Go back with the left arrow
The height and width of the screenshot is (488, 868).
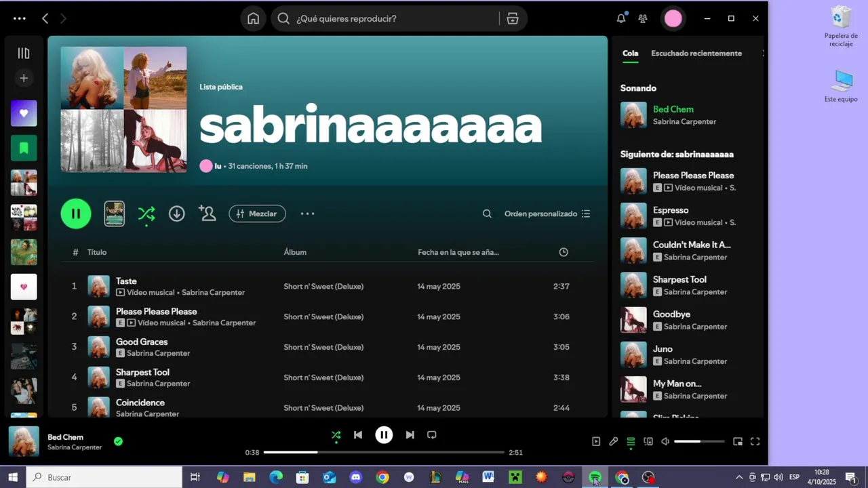click(x=45, y=18)
